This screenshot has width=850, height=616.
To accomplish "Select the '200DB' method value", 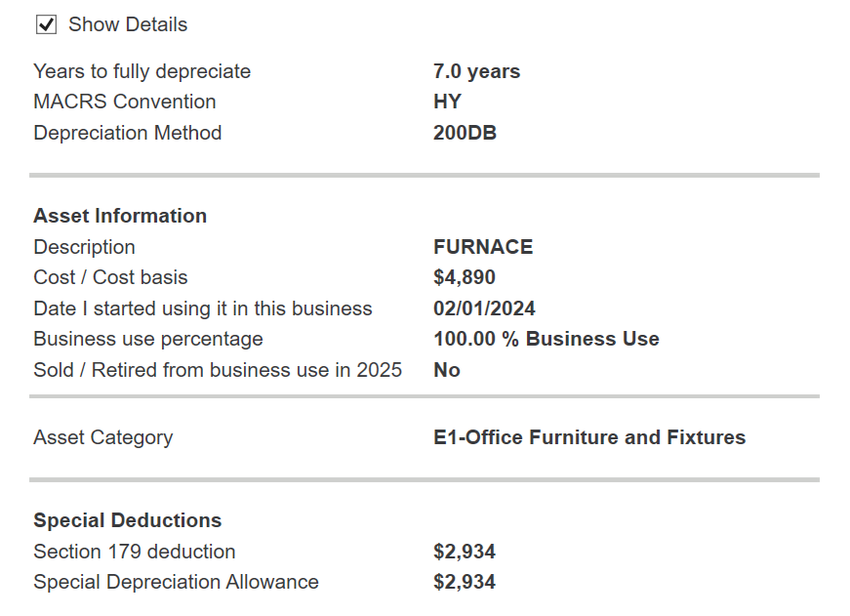I will click(x=465, y=133).
